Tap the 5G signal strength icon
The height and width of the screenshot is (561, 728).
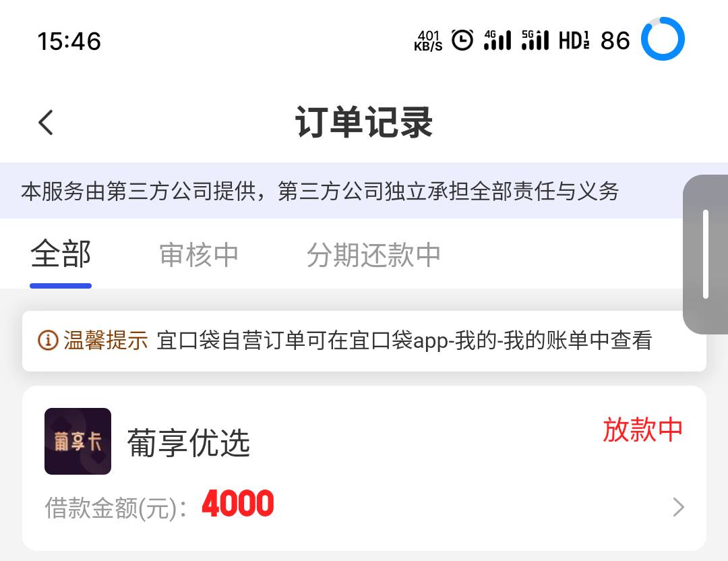535,40
